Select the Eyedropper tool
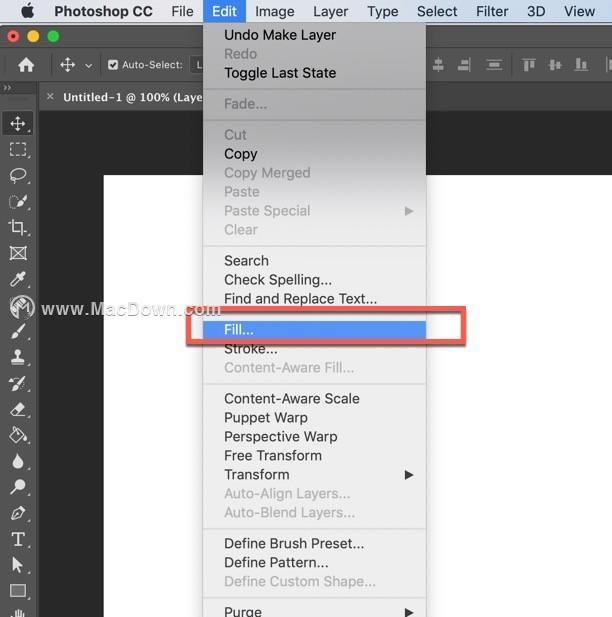This screenshot has width=612, height=617. [18, 279]
